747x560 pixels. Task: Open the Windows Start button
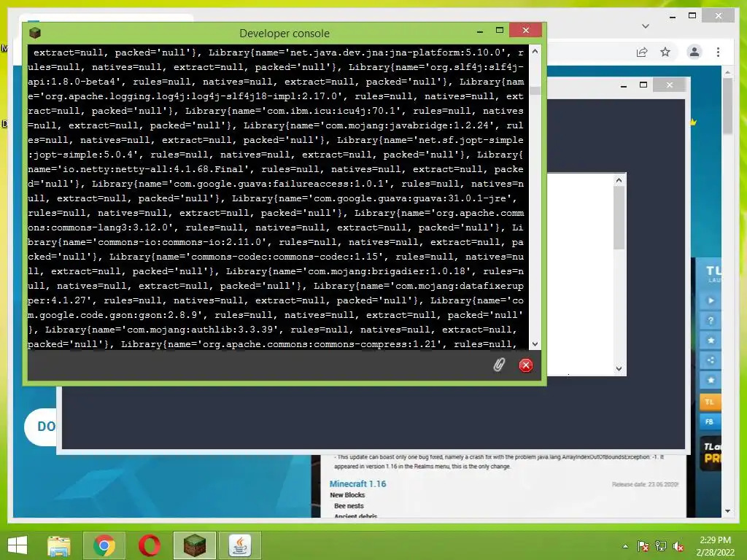[x=18, y=545]
